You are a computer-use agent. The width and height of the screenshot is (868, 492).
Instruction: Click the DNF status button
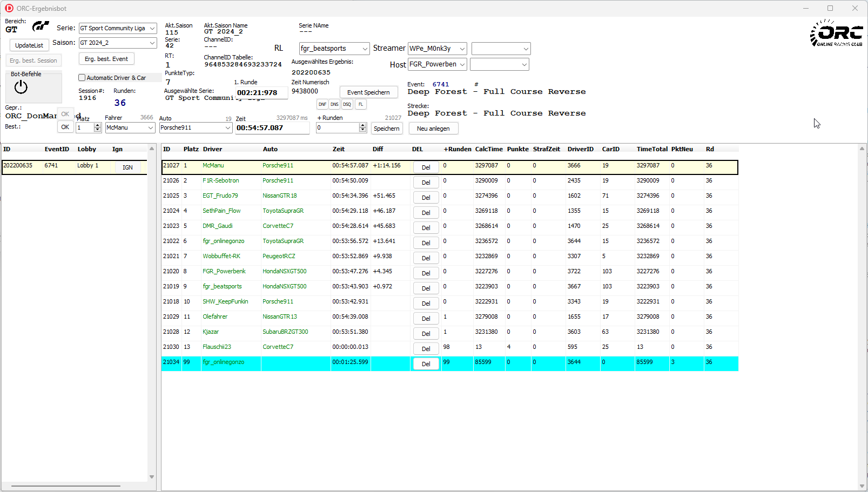point(322,104)
